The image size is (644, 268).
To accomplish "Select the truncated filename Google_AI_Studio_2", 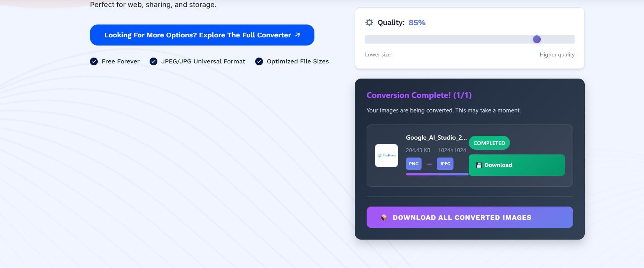I will (436, 137).
